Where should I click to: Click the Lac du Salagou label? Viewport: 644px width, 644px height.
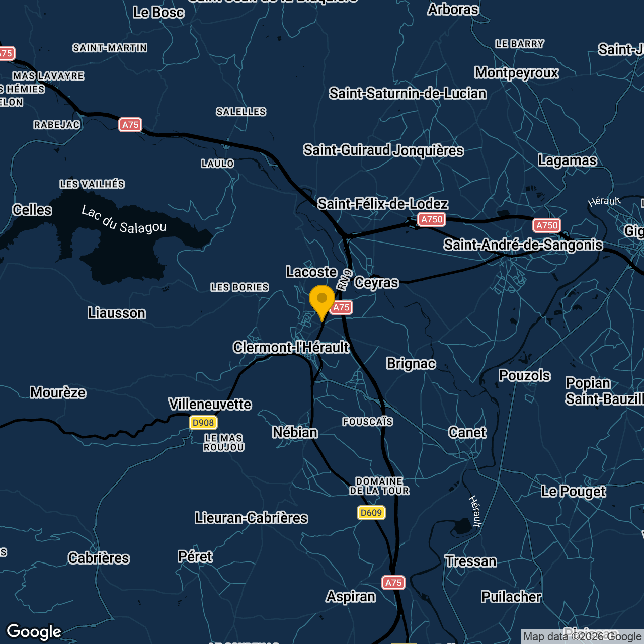pos(123,219)
